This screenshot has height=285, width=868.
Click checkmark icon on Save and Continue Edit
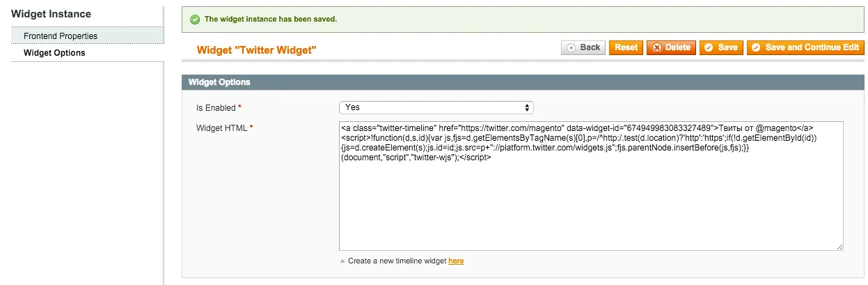click(x=755, y=47)
